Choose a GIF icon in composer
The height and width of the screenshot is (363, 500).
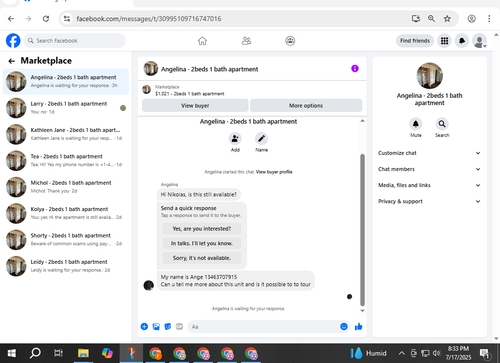pos(179,327)
